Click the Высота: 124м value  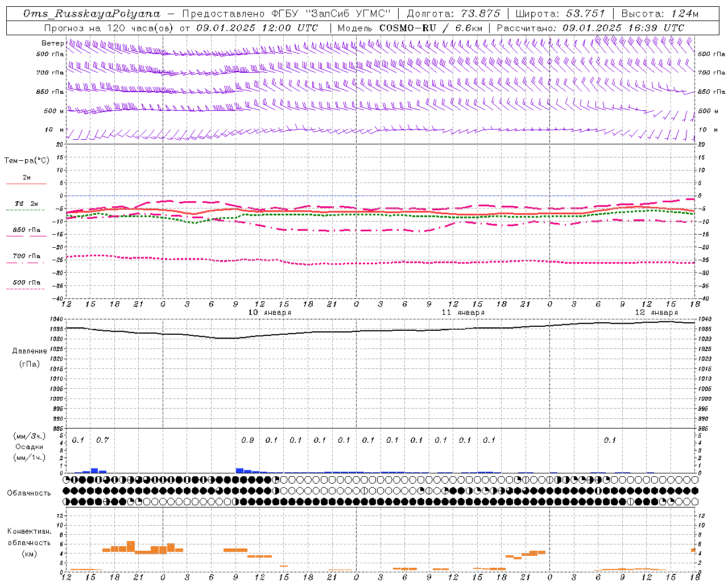point(660,14)
